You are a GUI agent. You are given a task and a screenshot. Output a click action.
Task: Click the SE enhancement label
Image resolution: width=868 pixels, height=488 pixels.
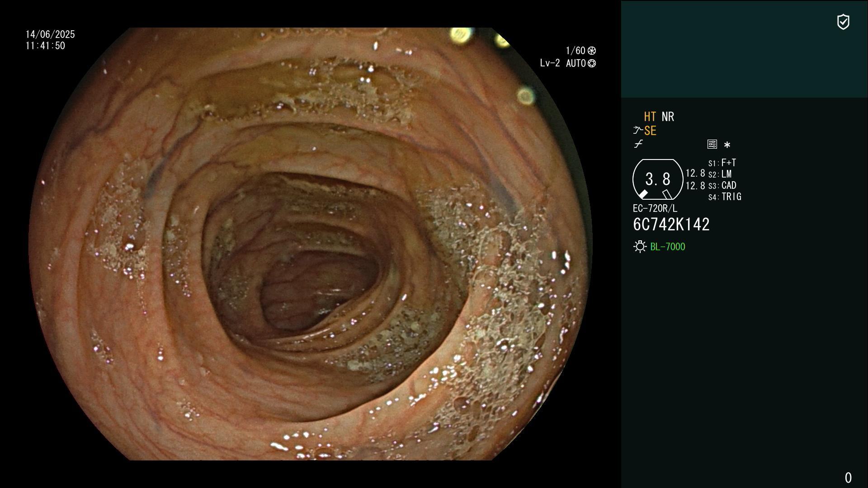(650, 131)
